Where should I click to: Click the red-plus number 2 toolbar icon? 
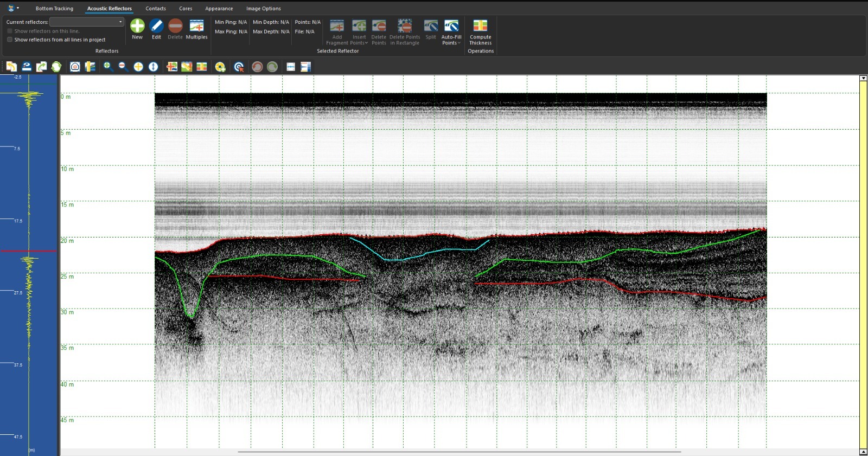pyautogui.click(x=172, y=67)
